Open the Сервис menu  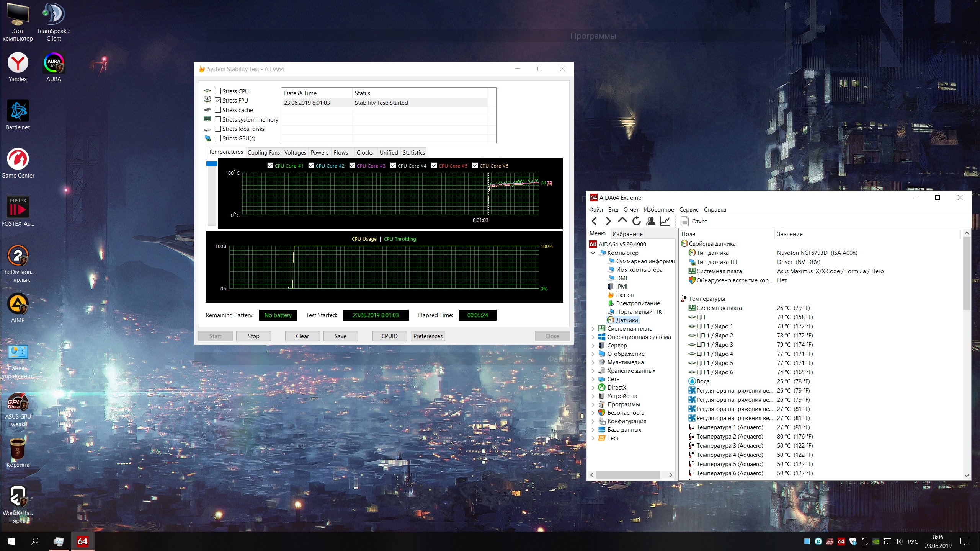tap(688, 210)
